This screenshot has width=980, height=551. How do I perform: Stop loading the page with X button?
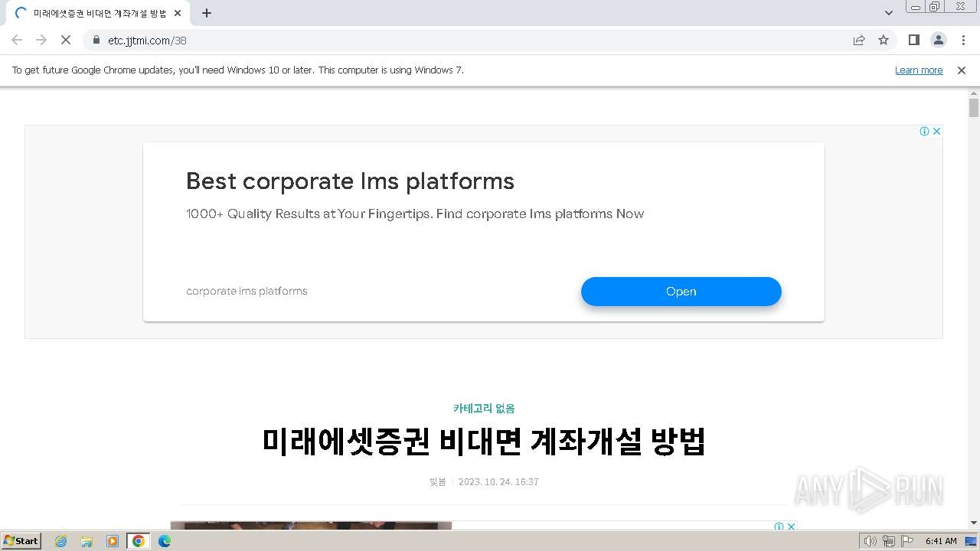click(65, 40)
